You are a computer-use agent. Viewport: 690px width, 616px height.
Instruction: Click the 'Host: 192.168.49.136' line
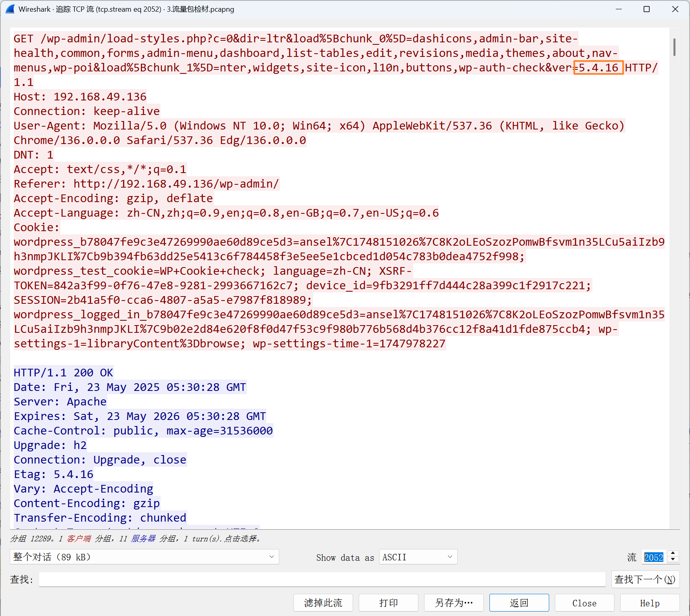80,97
